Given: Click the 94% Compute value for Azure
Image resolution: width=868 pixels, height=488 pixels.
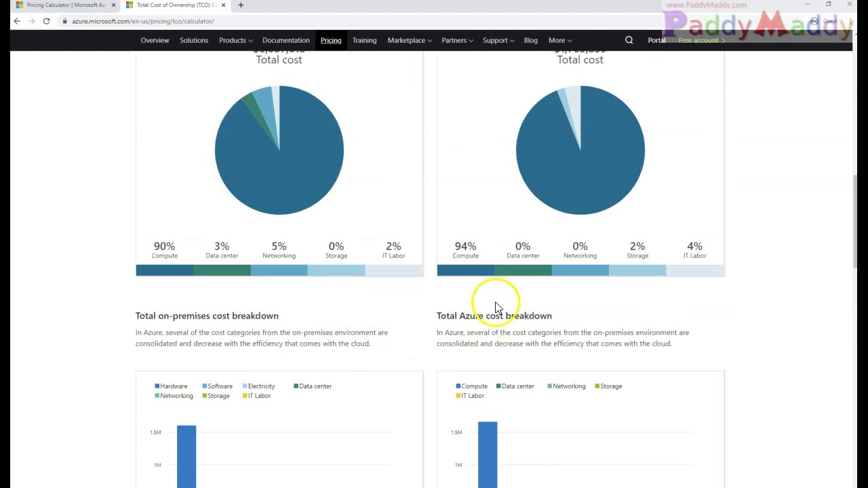Looking at the screenshot, I should (465, 246).
